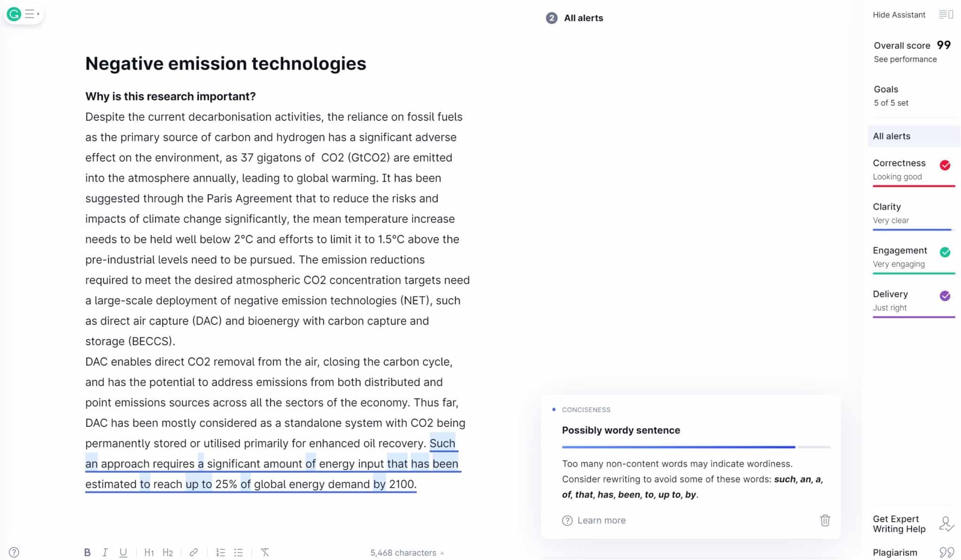This screenshot has width=961, height=560.
Task: Insert a link using the link icon
Action: pos(193,552)
